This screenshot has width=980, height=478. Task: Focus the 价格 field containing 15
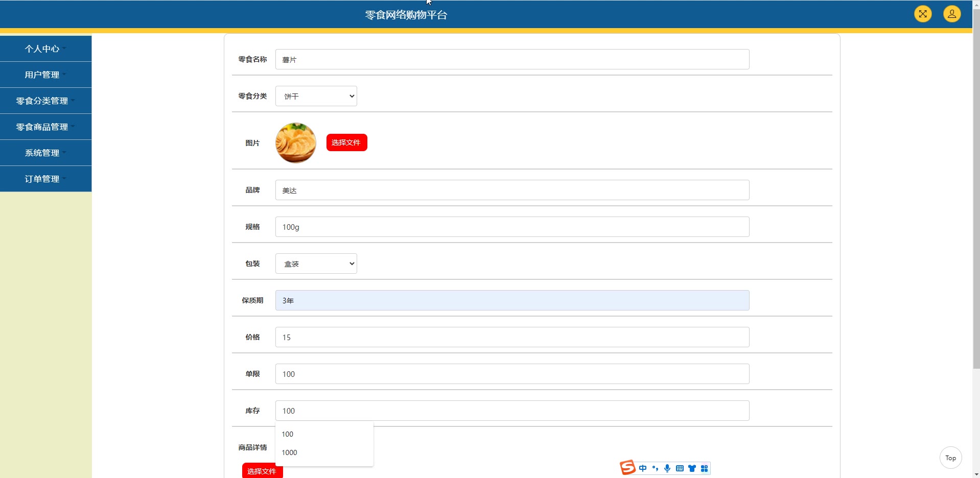point(512,337)
